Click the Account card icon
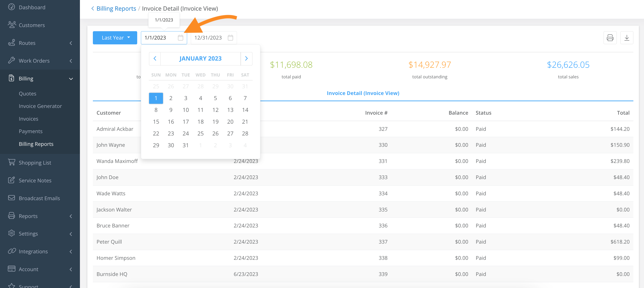 click(12, 269)
